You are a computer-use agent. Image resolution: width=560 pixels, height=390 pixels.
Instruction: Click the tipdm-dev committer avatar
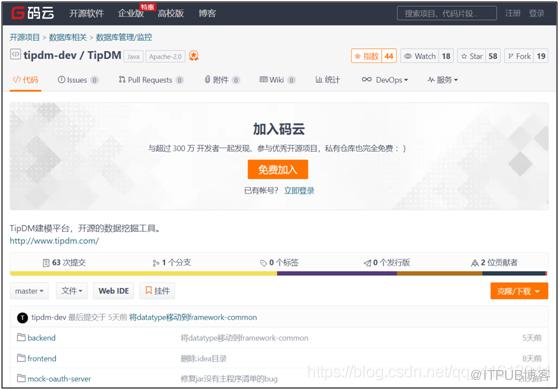tap(22, 318)
